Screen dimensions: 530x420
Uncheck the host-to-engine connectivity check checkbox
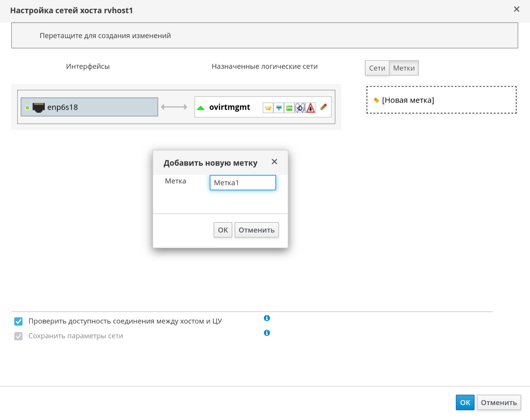(19, 321)
